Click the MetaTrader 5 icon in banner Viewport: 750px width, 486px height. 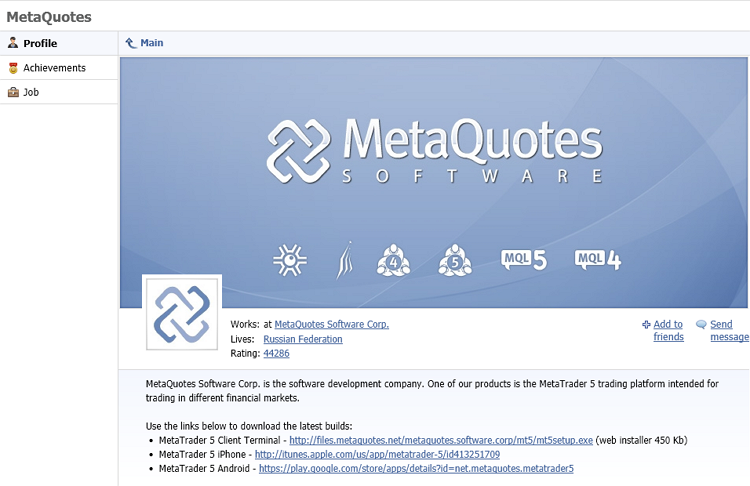click(455, 260)
